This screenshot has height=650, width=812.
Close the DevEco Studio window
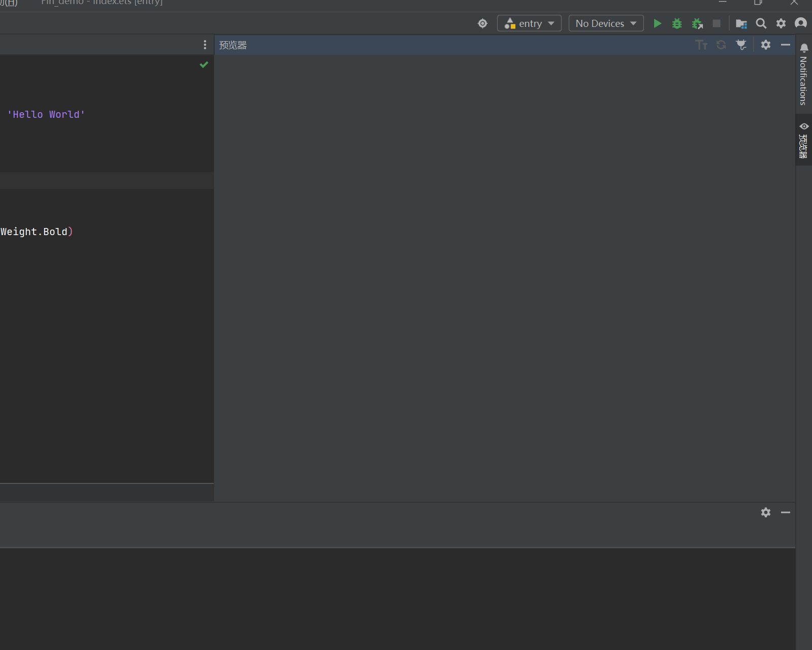pos(794,2)
